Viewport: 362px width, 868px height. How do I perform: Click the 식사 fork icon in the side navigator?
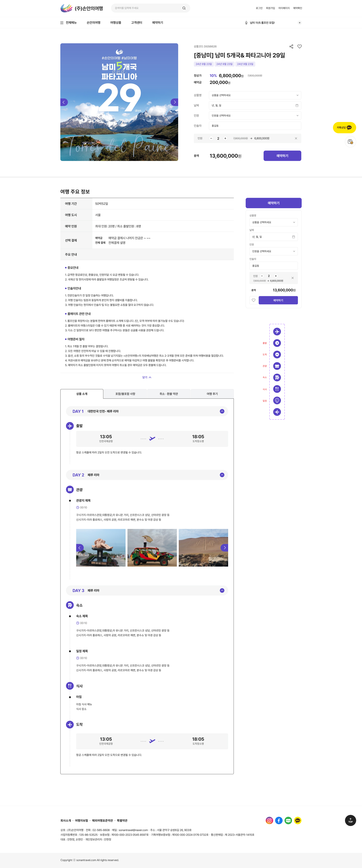click(x=277, y=389)
